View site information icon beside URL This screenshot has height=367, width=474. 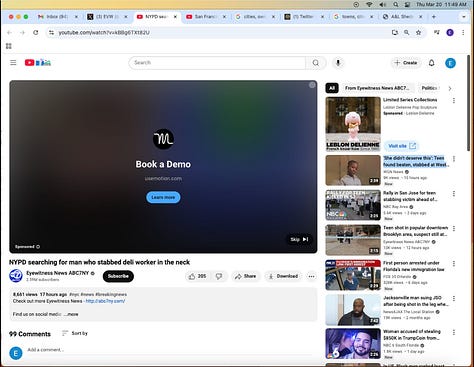(51, 32)
